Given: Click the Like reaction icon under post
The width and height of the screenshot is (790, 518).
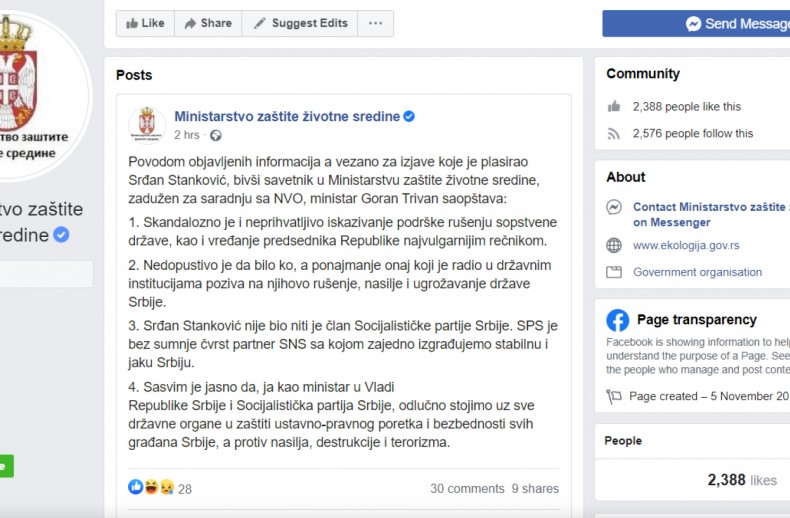Looking at the screenshot, I should pos(136,487).
